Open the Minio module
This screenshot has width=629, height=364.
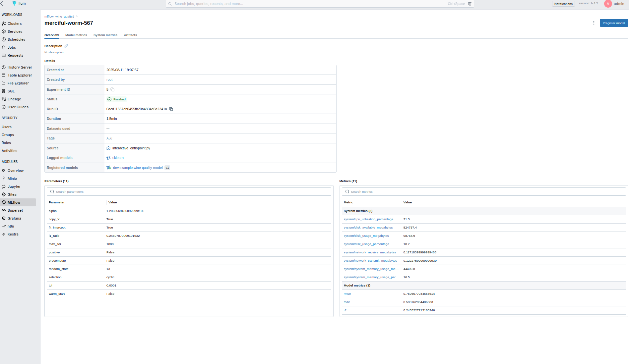point(12,179)
